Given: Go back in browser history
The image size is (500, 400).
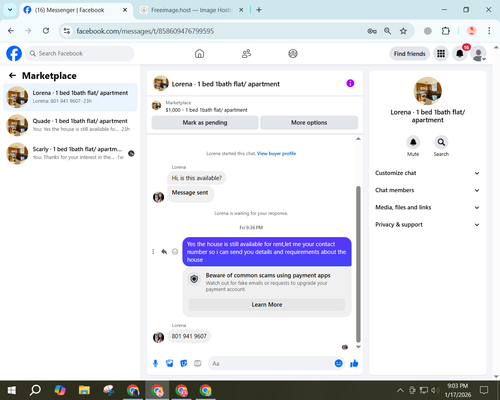Looking at the screenshot, I should pos(11,31).
